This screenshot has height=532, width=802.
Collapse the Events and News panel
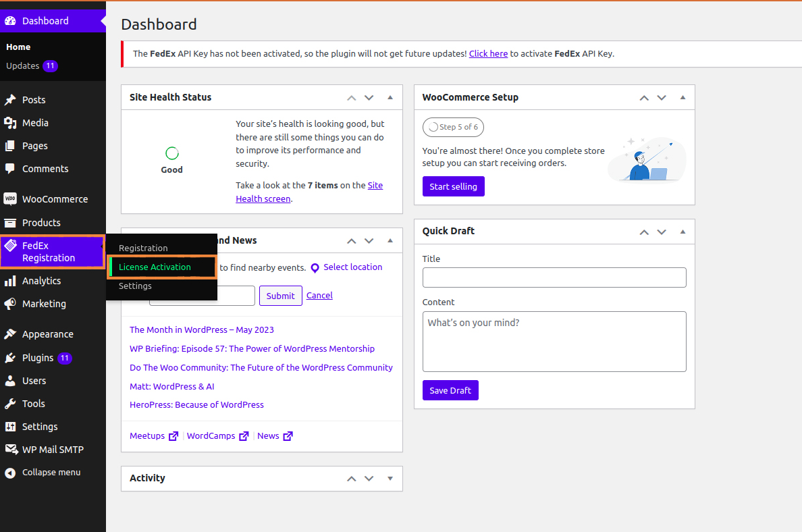coord(390,240)
